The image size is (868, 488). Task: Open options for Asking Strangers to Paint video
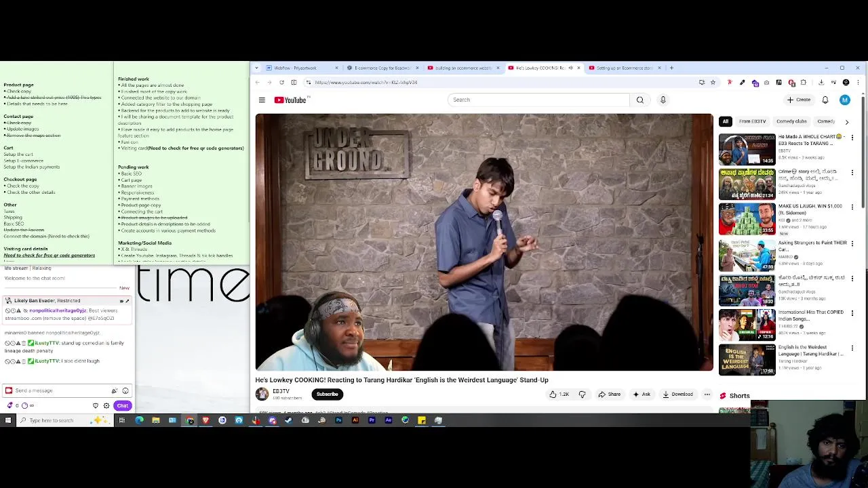(852, 243)
